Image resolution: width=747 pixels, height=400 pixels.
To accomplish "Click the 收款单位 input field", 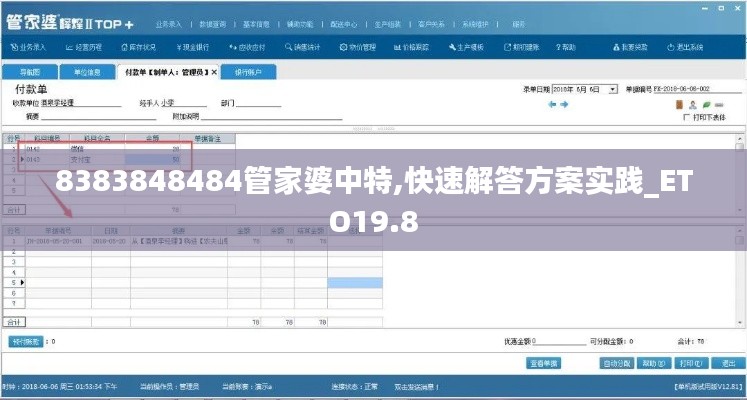I will click(x=81, y=103).
